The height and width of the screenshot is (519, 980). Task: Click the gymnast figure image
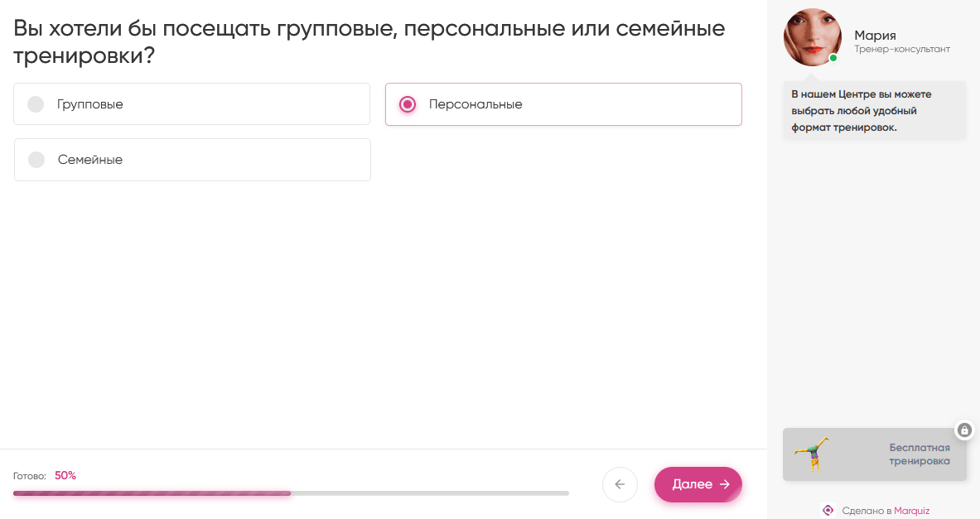point(813,454)
